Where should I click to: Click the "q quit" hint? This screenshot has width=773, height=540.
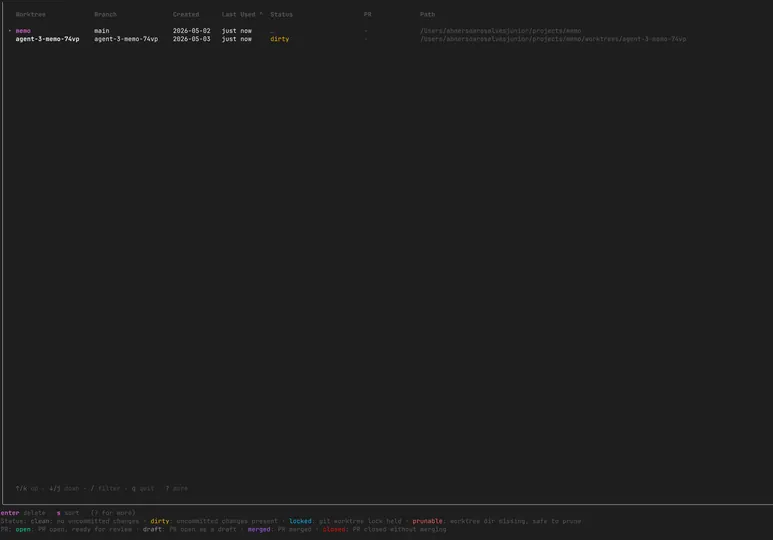point(143,488)
